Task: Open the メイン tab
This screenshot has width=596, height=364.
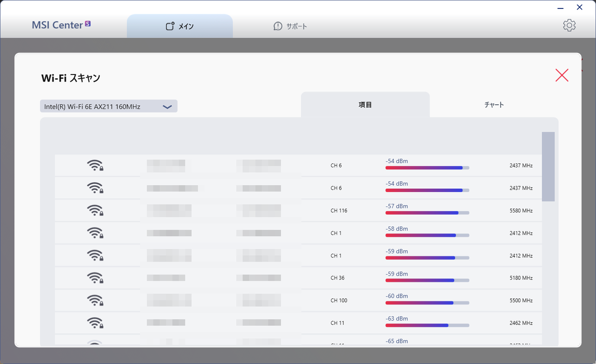Action: pyautogui.click(x=180, y=26)
